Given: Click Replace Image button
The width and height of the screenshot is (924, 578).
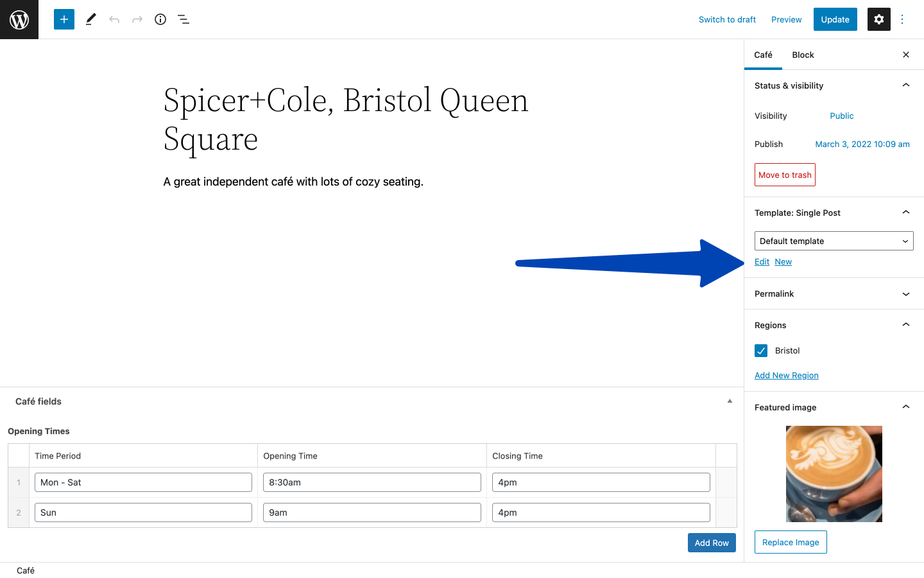Looking at the screenshot, I should [791, 542].
